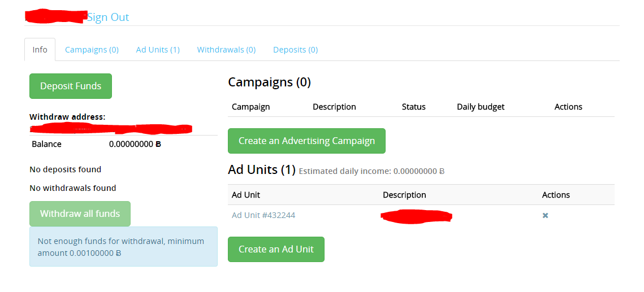Create an Advertising Campaign

(306, 141)
